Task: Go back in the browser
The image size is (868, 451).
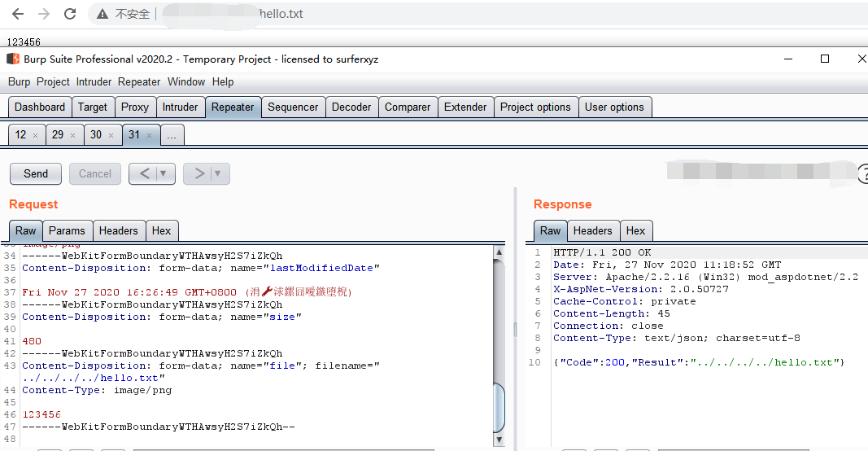Action: tap(18, 14)
